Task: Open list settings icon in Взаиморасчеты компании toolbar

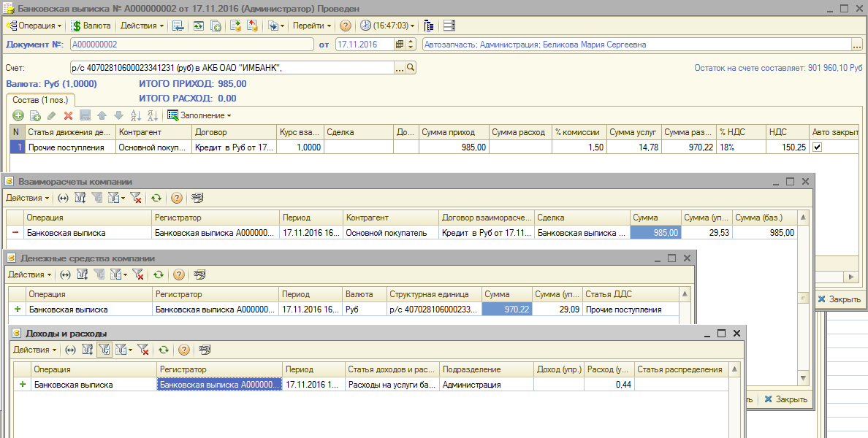Action: click(197, 198)
